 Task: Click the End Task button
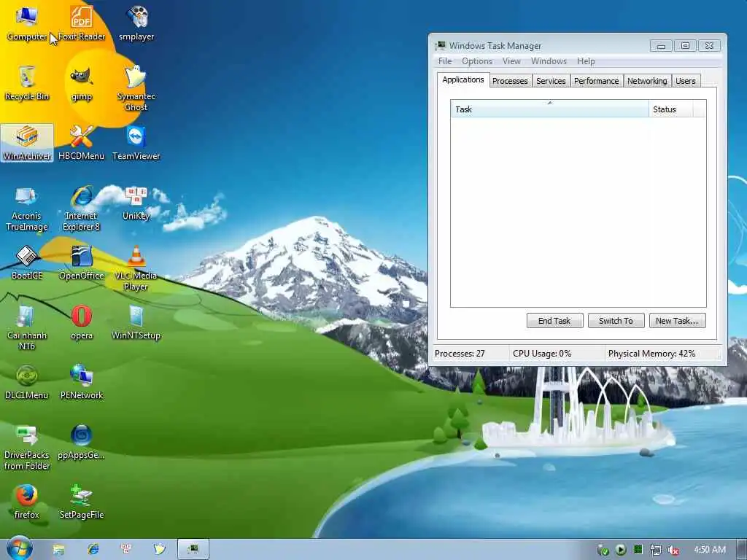point(554,321)
